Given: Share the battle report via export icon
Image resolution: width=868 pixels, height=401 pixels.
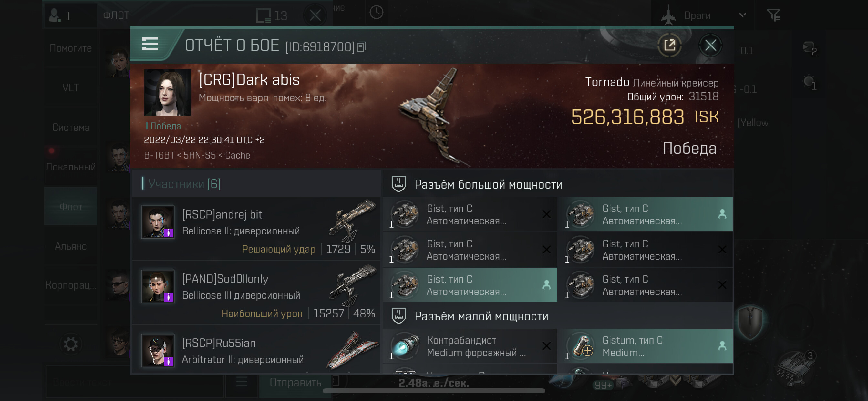Looking at the screenshot, I should click(x=669, y=45).
